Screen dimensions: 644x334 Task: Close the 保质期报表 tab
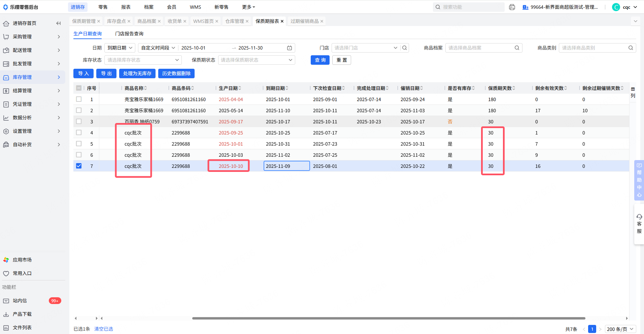(282, 21)
